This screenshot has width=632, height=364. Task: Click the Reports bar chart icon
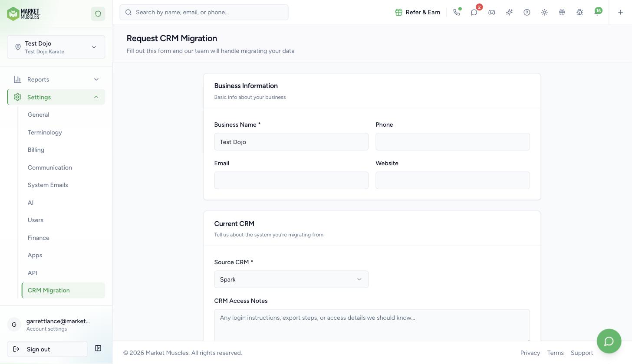pyautogui.click(x=17, y=79)
